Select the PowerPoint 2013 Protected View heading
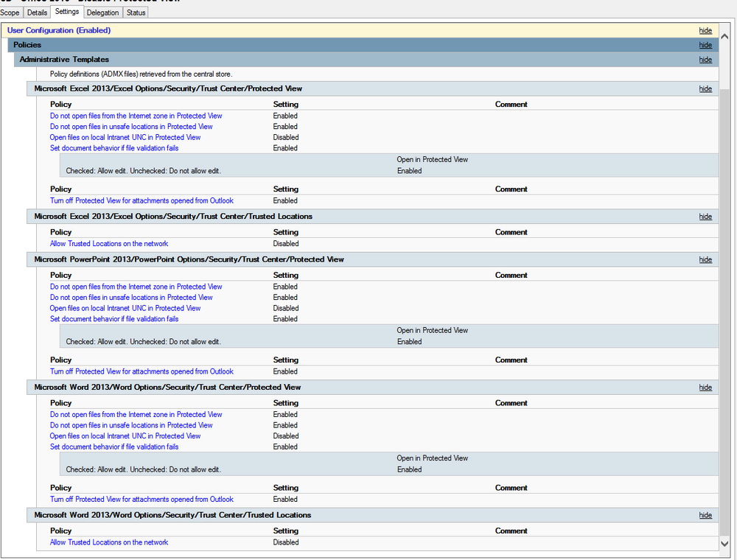The image size is (737, 560). click(x=189, y=260)
